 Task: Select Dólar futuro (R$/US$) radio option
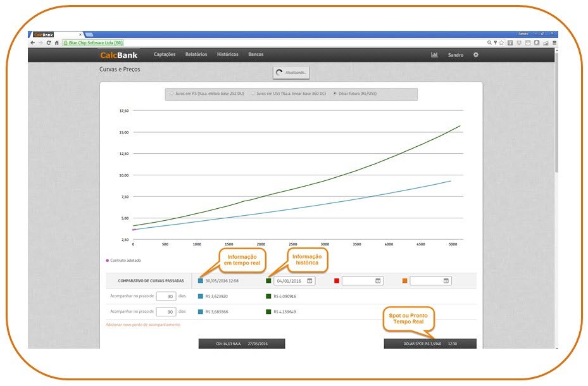pyautogui.click(x=335, y=94)
